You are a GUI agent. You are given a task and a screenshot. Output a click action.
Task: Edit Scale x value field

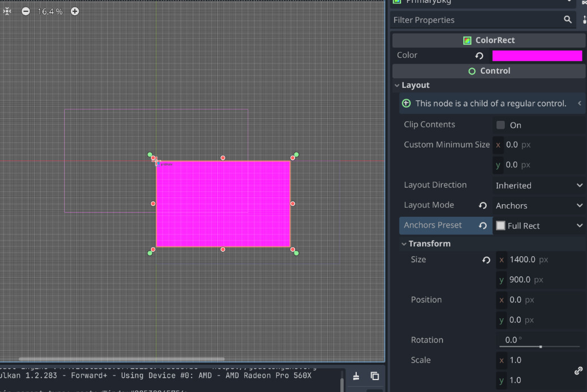(x=534, y=360)
